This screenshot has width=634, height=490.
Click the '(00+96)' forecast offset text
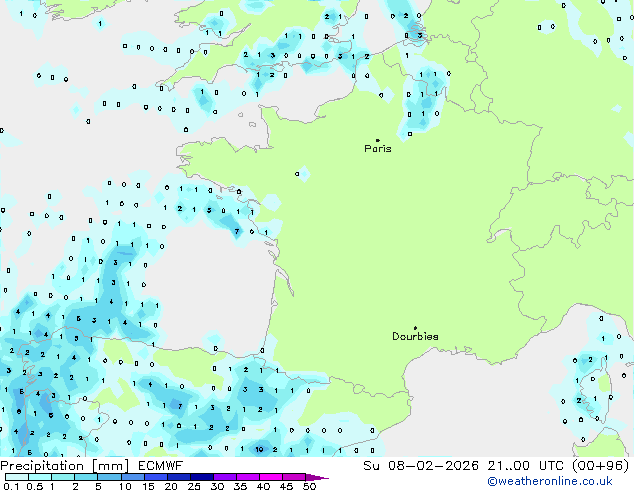(x=601, y=466)
